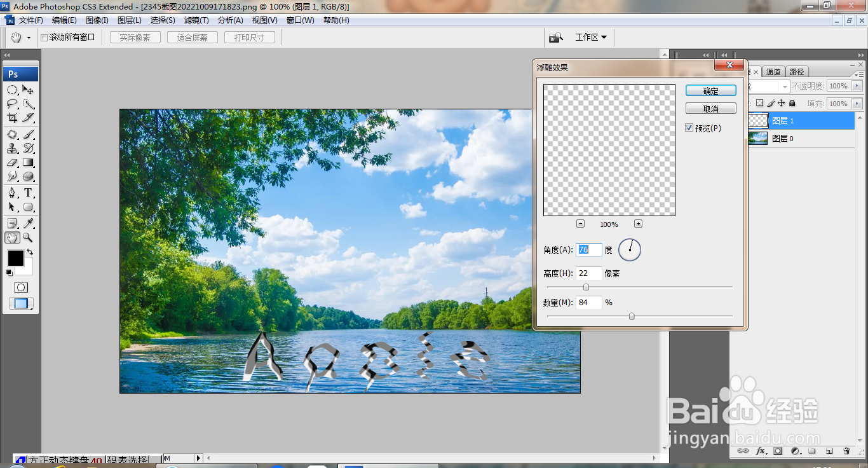Click the 适合屏幕 button
This screenshot has height=468, width=868.
(192, 38)
